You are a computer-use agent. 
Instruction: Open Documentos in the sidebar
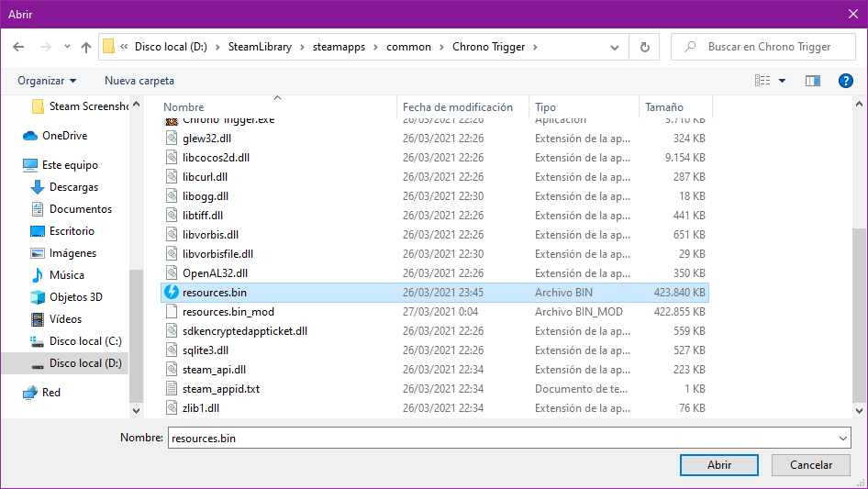[72, 209]
